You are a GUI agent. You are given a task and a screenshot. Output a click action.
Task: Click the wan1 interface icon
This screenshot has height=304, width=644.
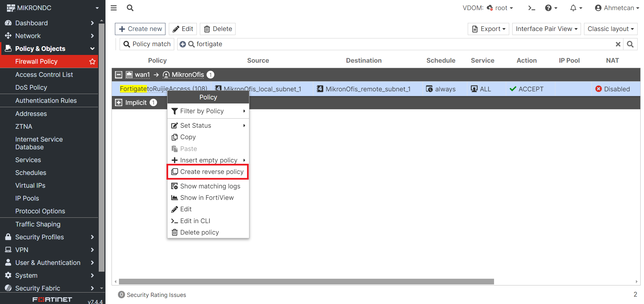point(129,74)
